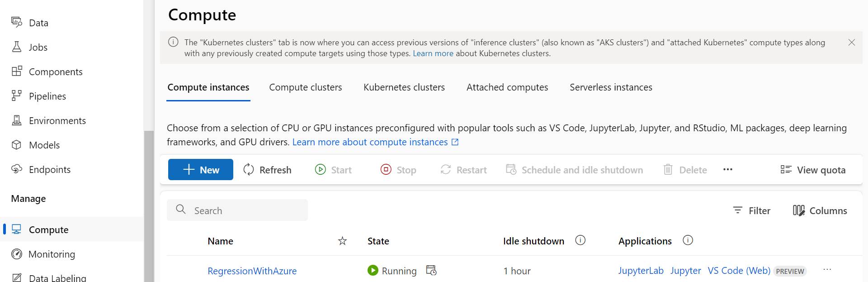
Task: Open the Filter options
Action: pyautogui.click(x=751, y=210)
